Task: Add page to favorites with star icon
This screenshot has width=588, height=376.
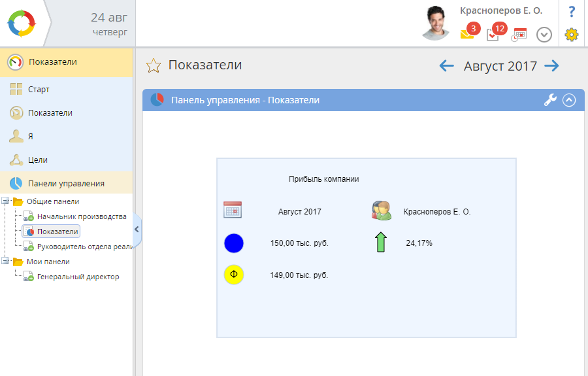Action: (153, 65)
